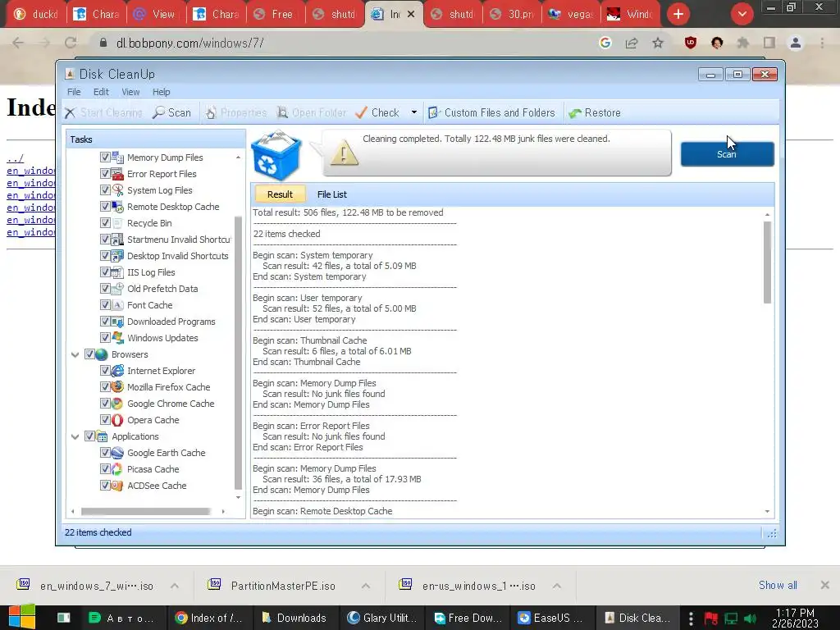Click the uBlock extension icon in Chrome

(x=691, y=43)
